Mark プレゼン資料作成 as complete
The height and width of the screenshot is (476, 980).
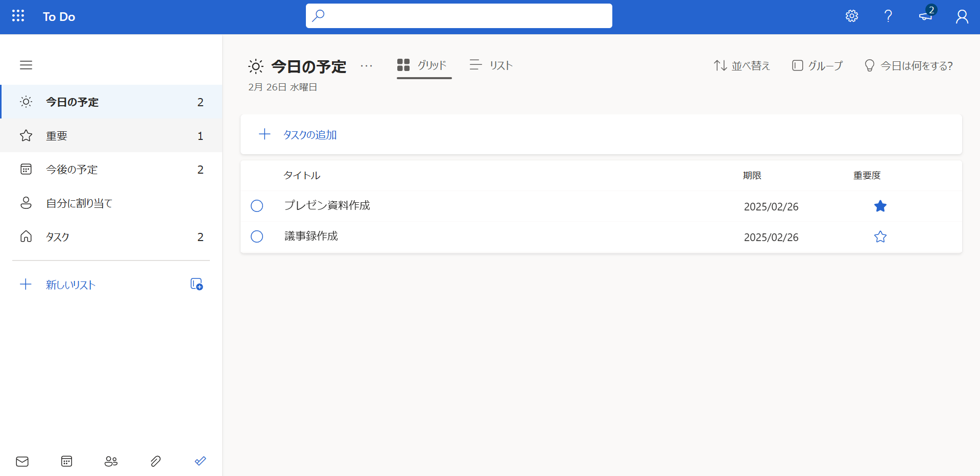[x=257, y=206]
